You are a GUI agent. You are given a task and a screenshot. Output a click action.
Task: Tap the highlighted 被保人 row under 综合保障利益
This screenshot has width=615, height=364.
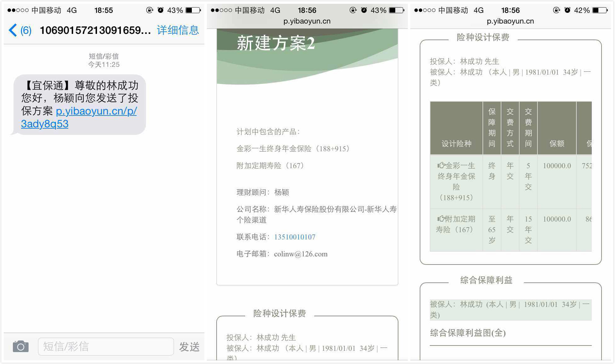[510, 310]
